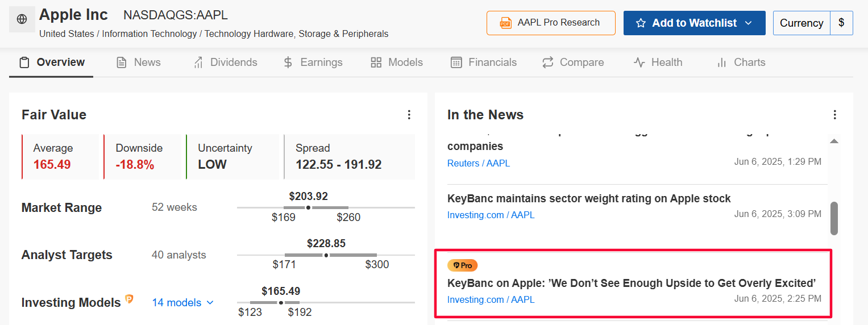Open KeyBanc 'We Don't See Enough Upside' article
The height and width of the screenshot is (325, 868).
pyautogui.click(x=632, y=283)
